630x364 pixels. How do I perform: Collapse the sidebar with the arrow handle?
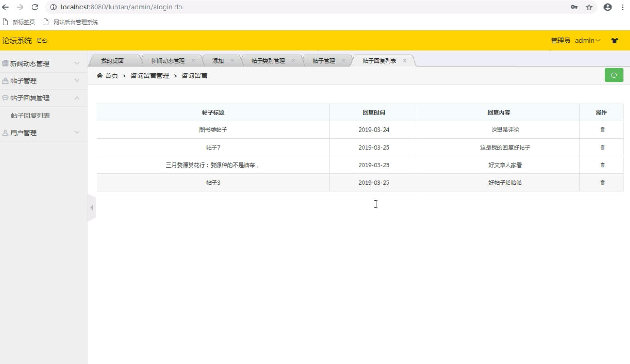click(92, 208)
